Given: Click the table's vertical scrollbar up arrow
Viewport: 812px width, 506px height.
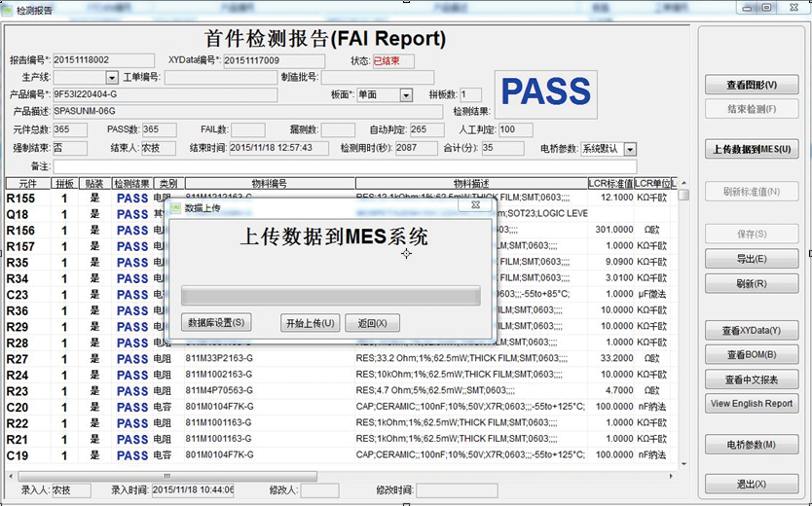Looking at the screenshot, I should (683, 183).
